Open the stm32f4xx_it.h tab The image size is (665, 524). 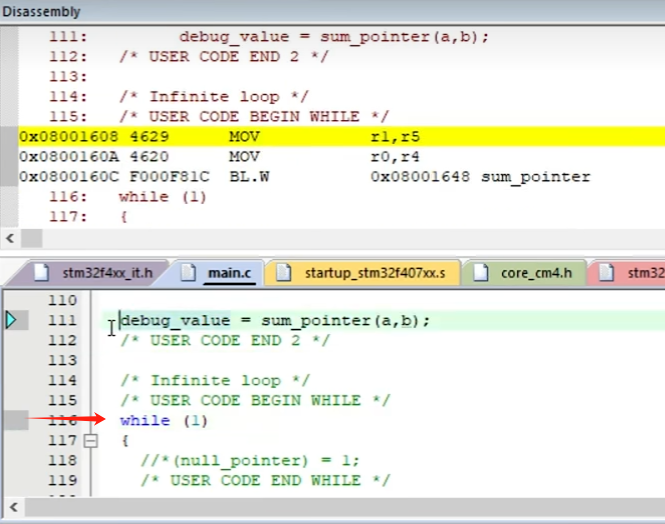(92, 273)
